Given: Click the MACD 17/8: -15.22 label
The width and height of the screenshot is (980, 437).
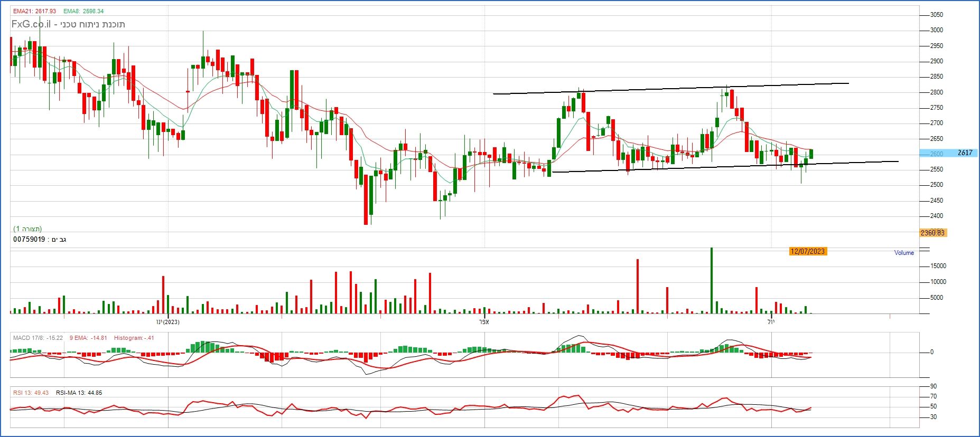Looking at the screenshot, I should [x=38, y=338].
